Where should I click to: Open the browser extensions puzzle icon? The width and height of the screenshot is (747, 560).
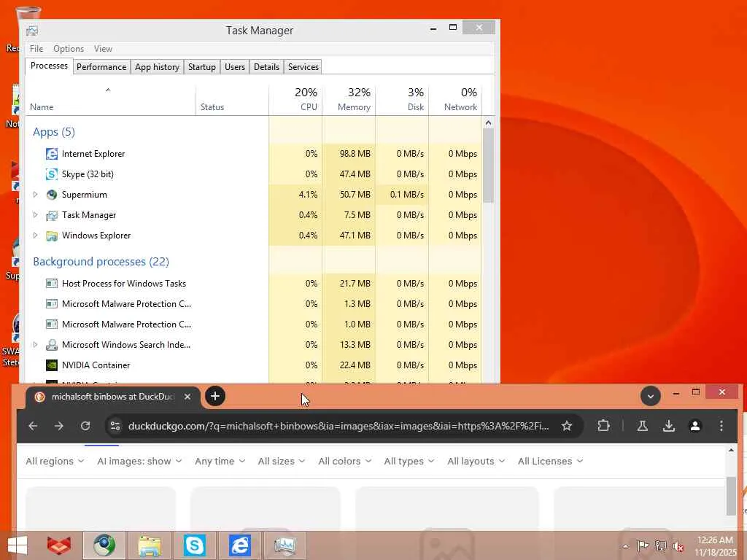point(603,425)
